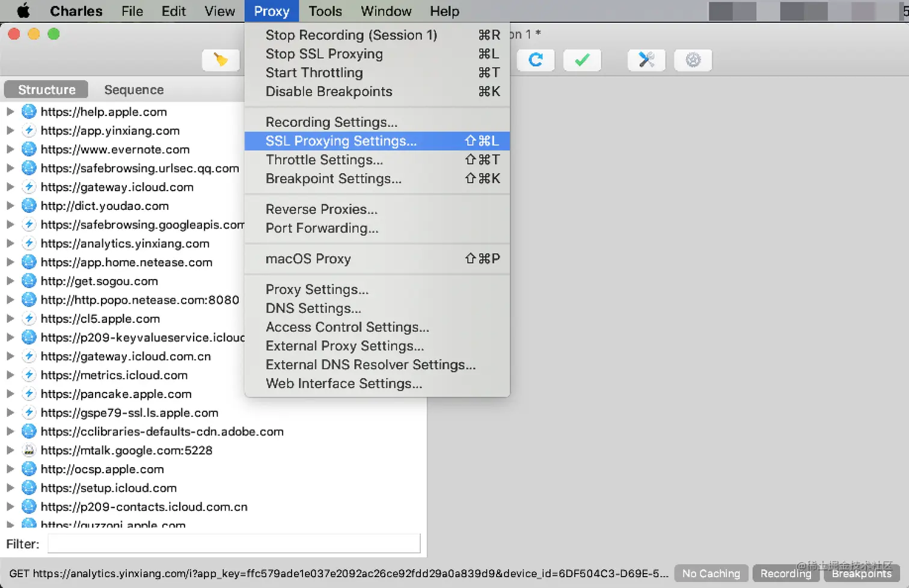Click the Filter input field
The height and width of the screenshot is (588, 909).
[x=233, y=543]
